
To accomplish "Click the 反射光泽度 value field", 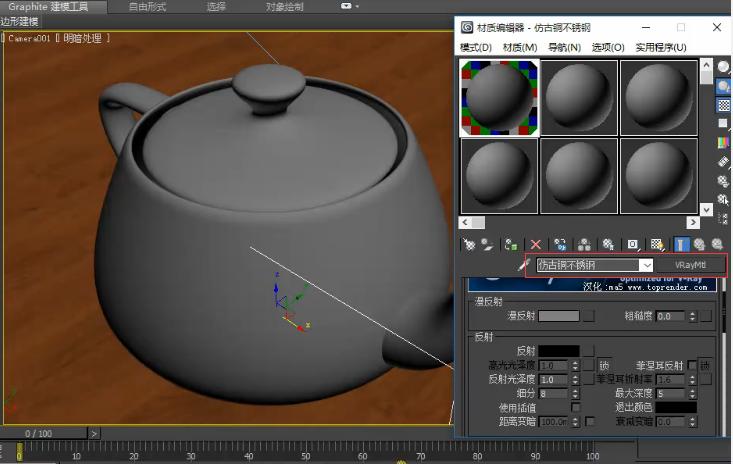I will coord(554,379).
